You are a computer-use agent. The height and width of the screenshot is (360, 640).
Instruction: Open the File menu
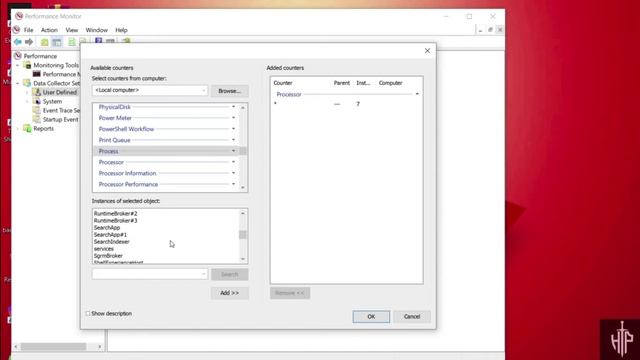click(29, 30)
